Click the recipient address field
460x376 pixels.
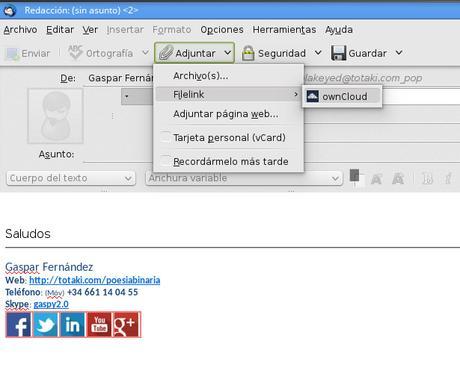(x=421, y=97)
